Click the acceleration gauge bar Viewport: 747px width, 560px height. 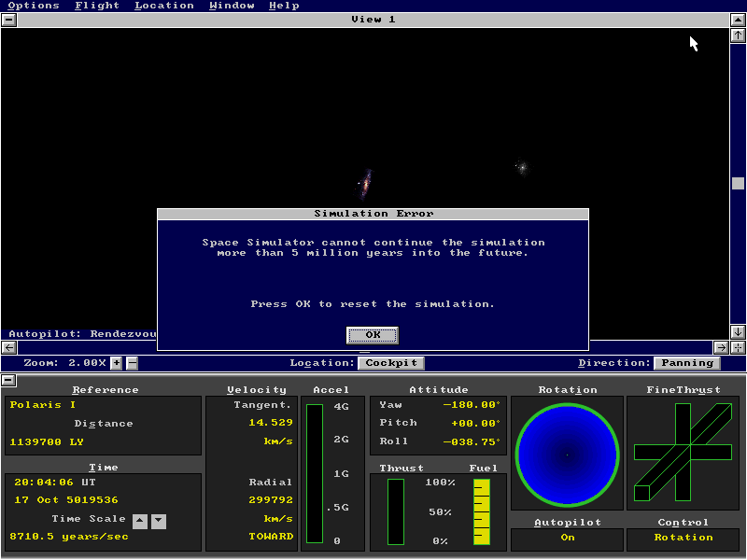click(315, 473)
